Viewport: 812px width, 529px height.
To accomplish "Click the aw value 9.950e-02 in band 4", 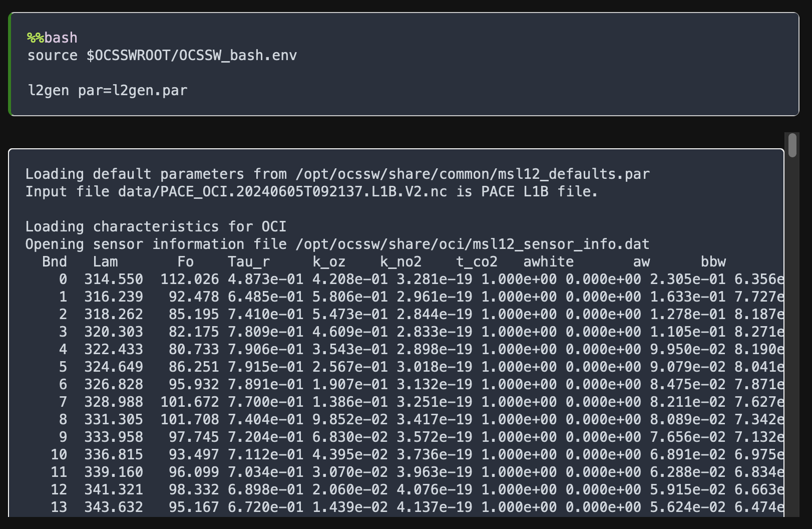I will (x=688, y=349).
